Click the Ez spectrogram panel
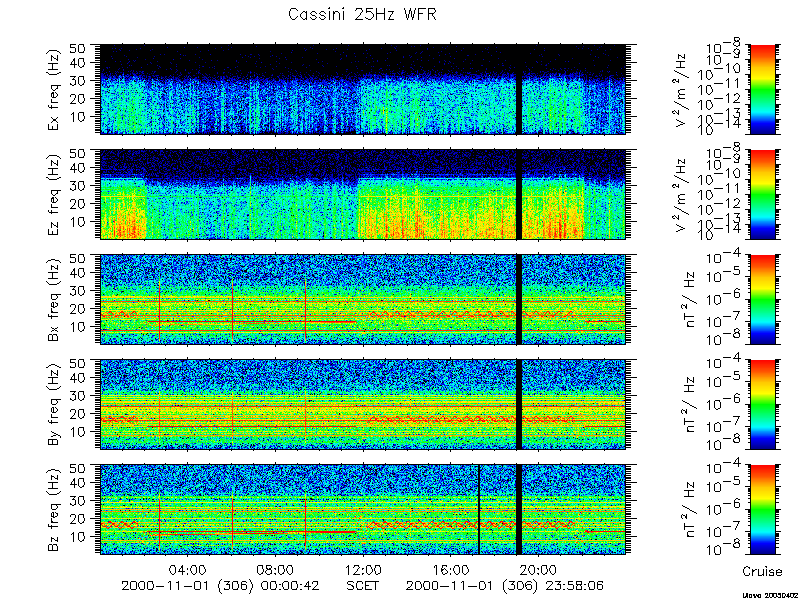Viewport: 800px width, 600px height. pos(363,194)
